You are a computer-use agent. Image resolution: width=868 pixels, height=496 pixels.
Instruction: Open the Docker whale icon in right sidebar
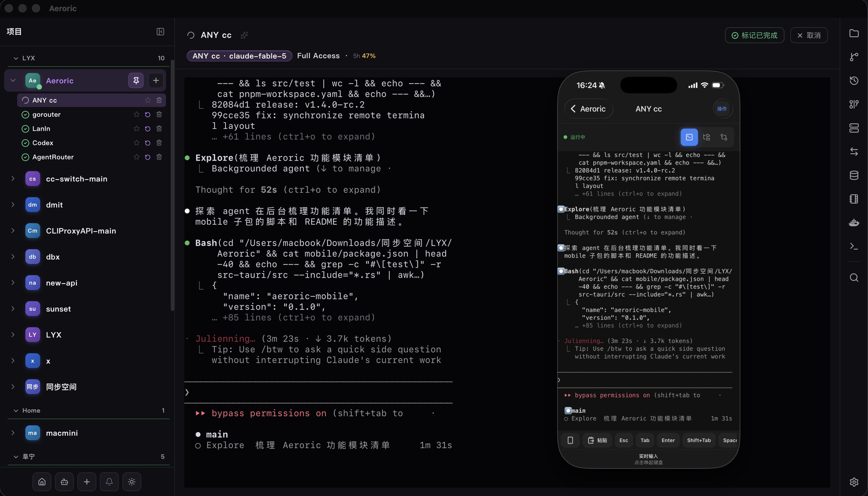click(x=854, y=222)
